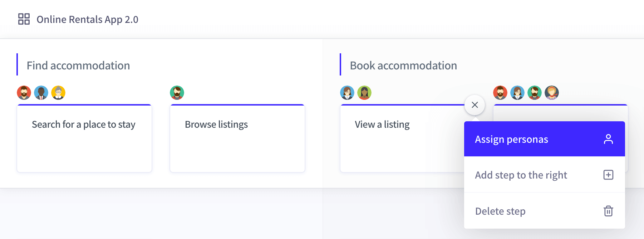Open the Search for a place to stay card
The height and width of the screenshot is (239, 644).
click(84, 138)
